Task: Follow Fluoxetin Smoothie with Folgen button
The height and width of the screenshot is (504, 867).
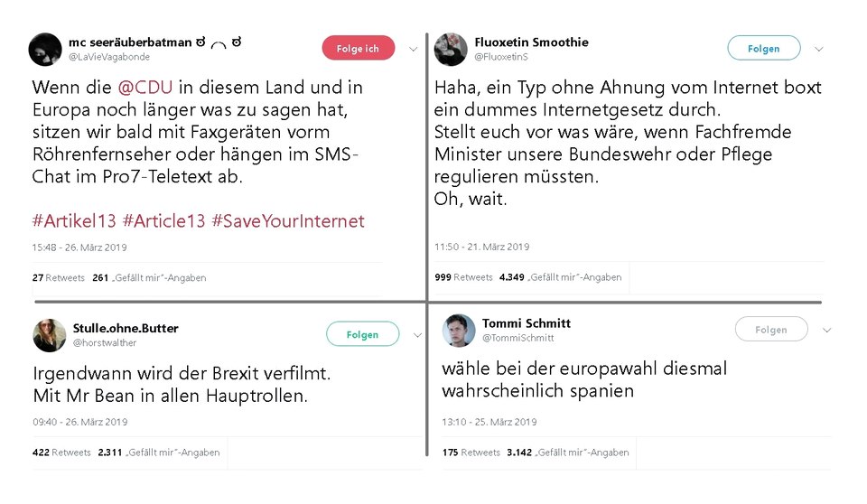Action: 764,48
